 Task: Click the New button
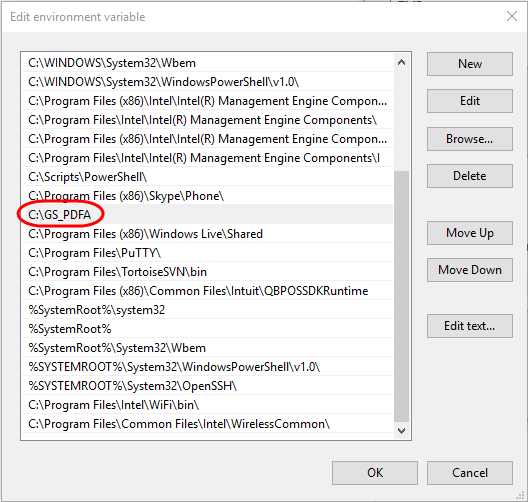[470, 64]
